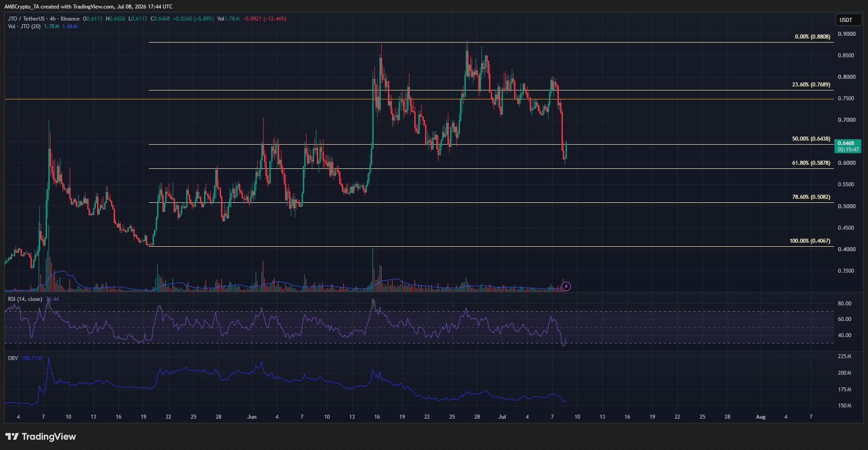Click the 100.00% (0.4067) Fibonacci label
This screenshot has height=450, width=868.
click(x=810, y=241)
